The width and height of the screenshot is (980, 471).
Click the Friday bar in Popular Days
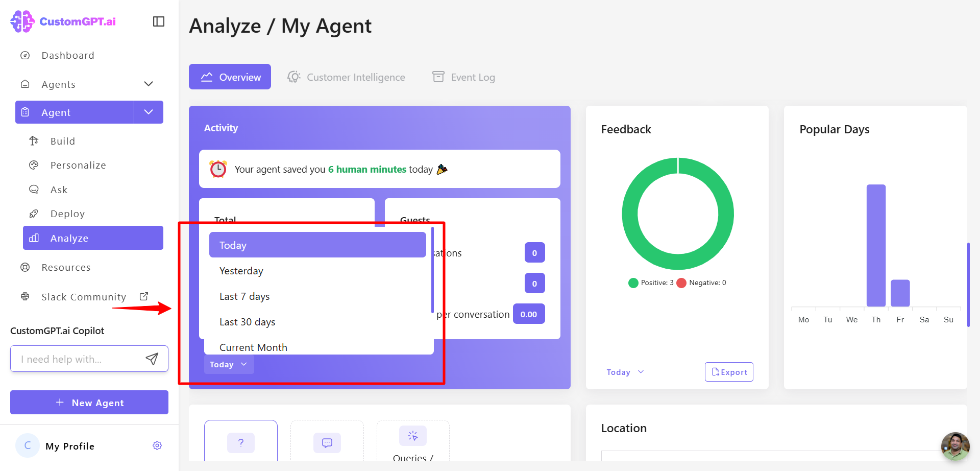900,293
